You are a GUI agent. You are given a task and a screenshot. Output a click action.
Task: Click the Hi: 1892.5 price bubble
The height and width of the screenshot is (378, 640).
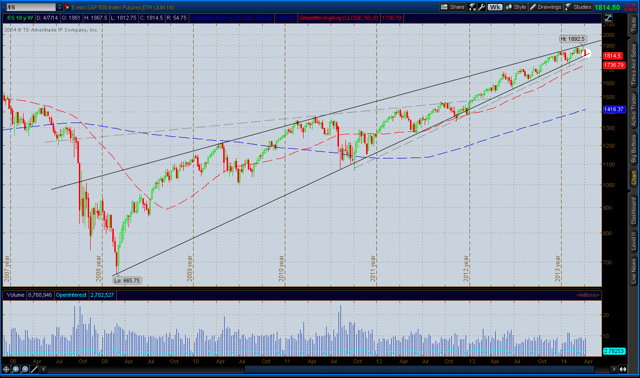573,39
